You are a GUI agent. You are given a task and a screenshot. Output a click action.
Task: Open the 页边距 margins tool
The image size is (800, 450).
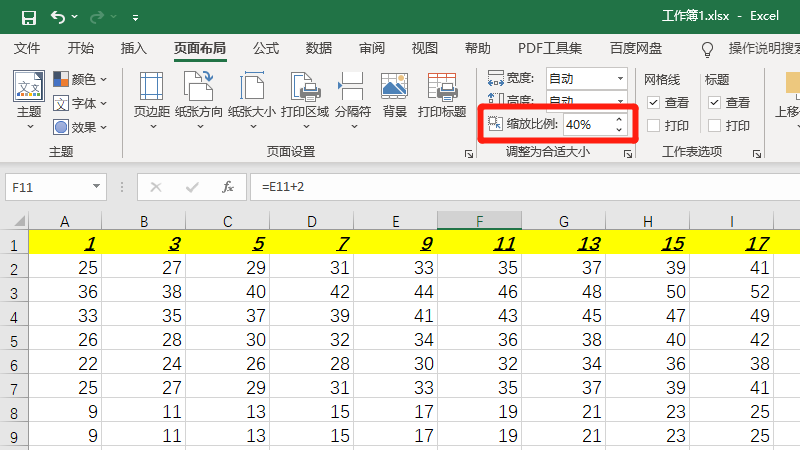click(152, 99)
